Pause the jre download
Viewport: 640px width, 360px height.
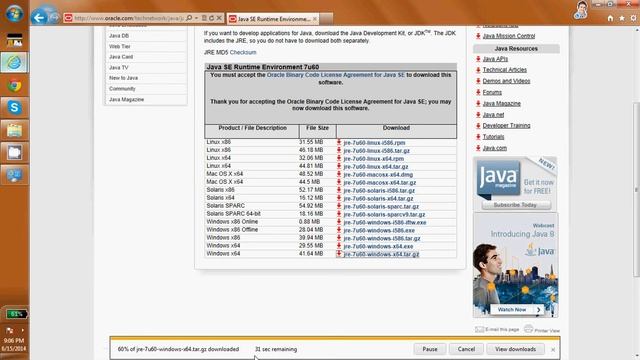coord(430,349)
